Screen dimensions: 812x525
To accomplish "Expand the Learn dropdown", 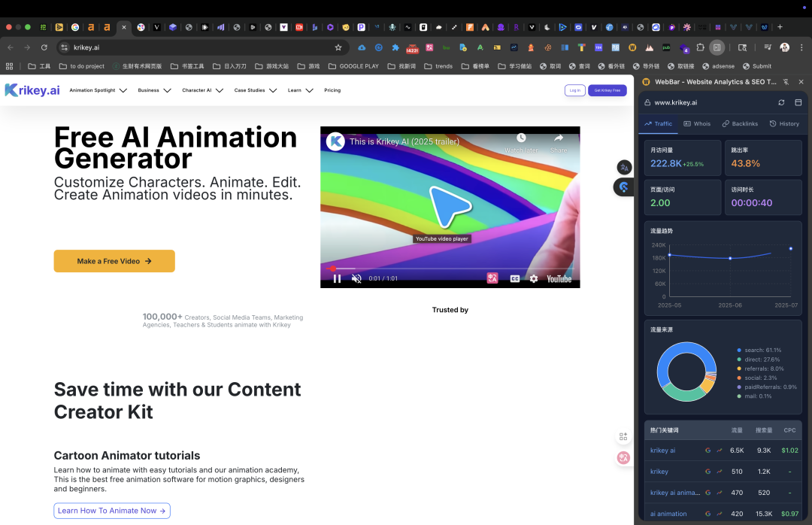I will (x=300, y=90).
